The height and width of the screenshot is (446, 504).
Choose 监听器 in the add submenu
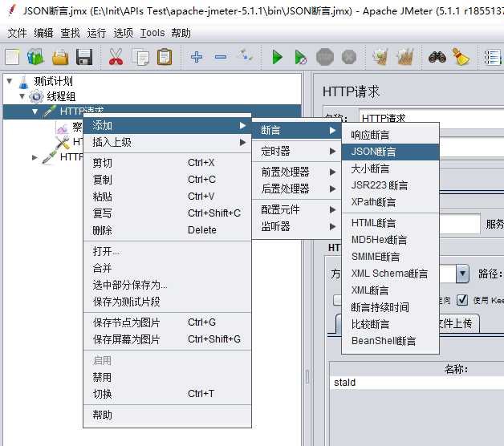(x=297, y=226)
